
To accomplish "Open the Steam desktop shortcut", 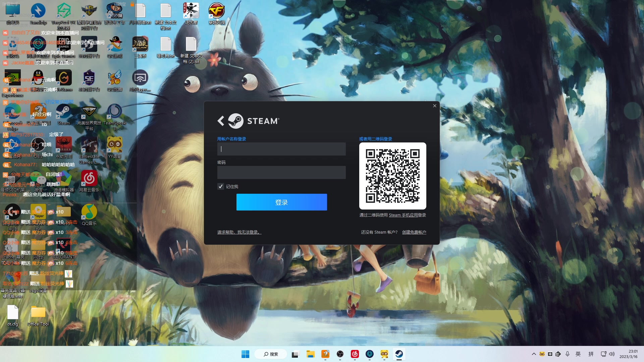I will (x=63, y=114).
